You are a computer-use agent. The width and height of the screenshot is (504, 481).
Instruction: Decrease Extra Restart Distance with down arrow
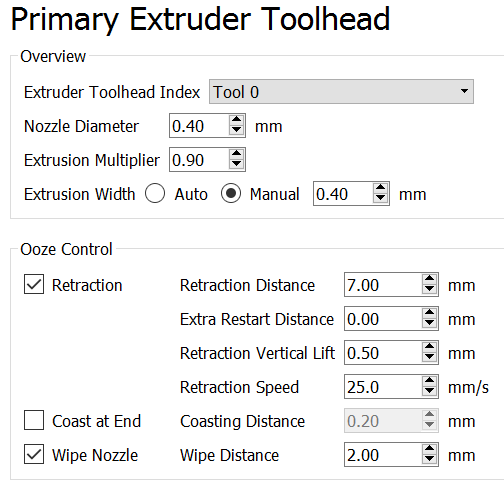429,323
